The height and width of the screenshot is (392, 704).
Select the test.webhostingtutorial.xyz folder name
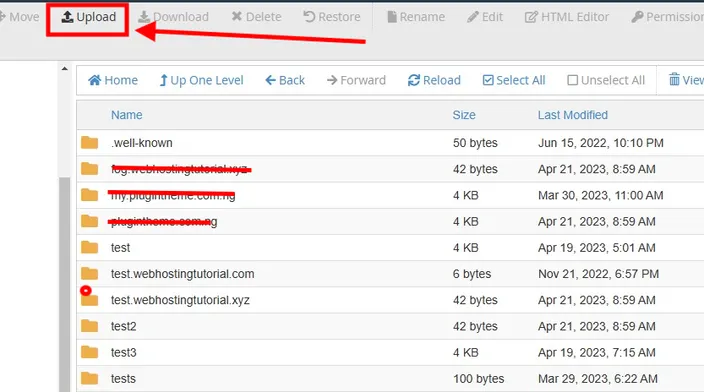(180, 300)
